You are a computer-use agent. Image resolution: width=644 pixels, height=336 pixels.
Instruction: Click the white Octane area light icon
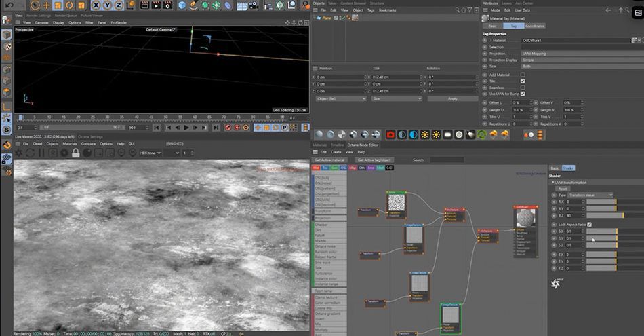click(447, 134)
